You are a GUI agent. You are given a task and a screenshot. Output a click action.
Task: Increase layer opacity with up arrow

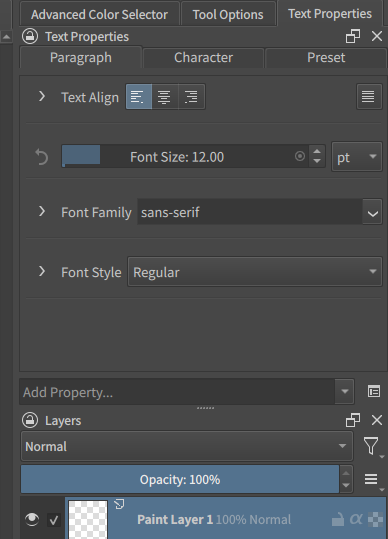346,473
